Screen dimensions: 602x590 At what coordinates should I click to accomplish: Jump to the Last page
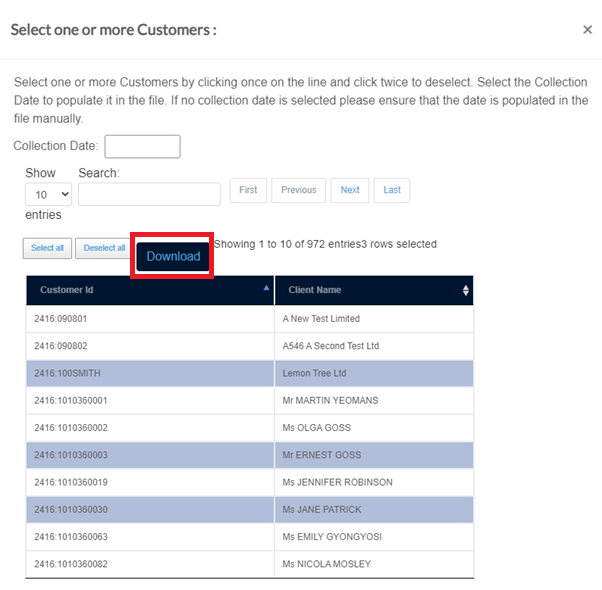click(x=392, y=190)
